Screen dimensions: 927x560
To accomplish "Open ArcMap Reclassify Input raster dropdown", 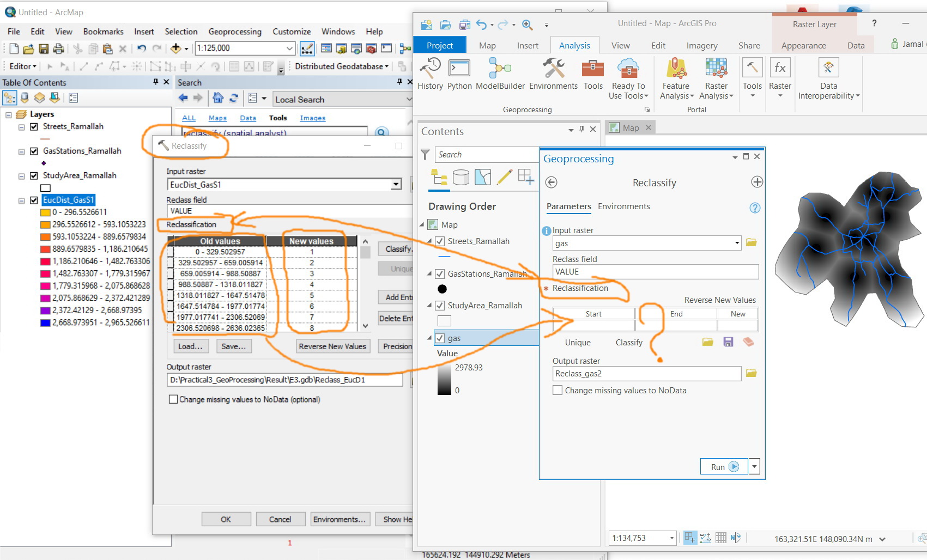I will [396, 185].
